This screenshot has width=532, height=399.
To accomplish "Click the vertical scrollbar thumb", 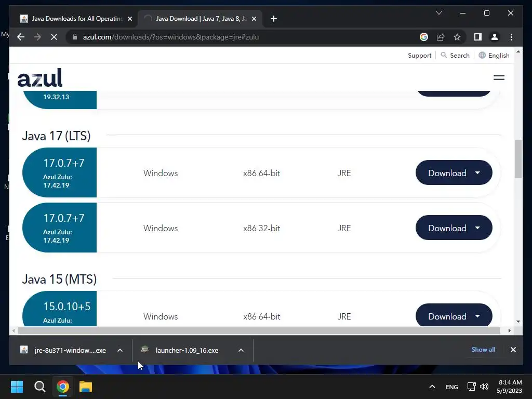I will 518,159.
